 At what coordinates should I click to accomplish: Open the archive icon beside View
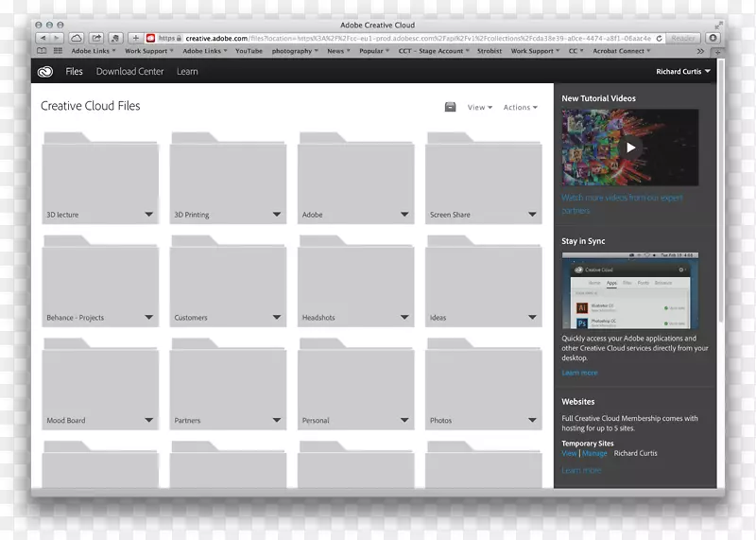tap(450, 107)
